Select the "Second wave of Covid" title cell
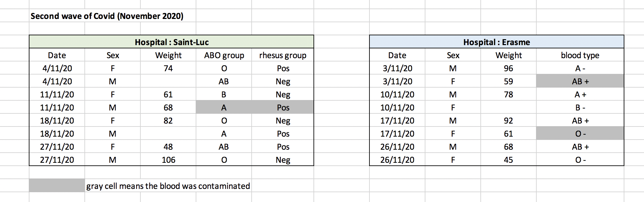Image resolution: width=644 pixels, height=202 pixels. 107,16
